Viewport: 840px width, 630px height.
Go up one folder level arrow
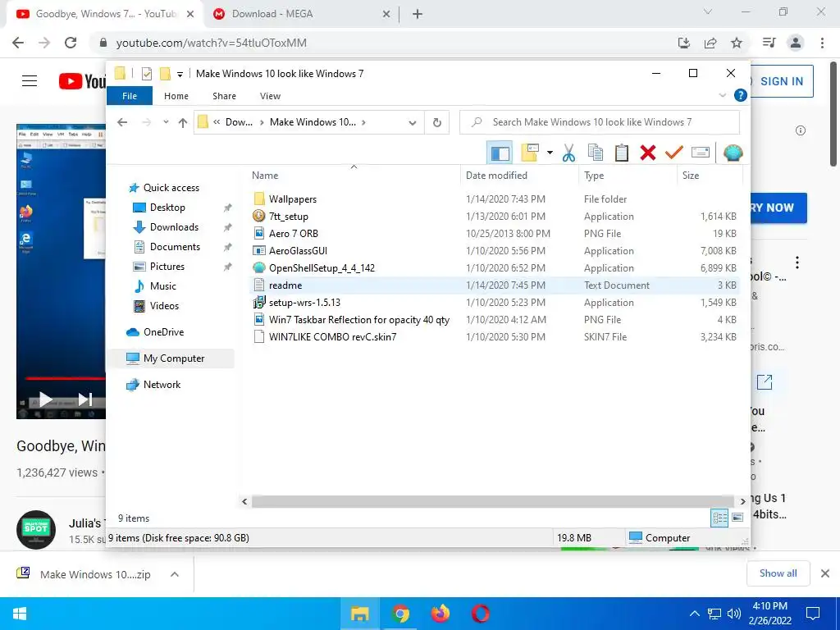click(x=183, y=123)
